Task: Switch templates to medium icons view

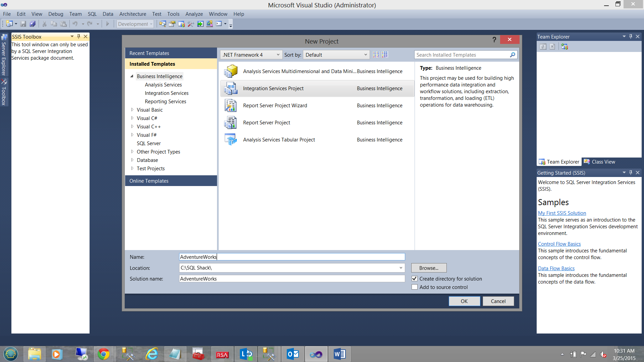Action: [x=385, y=55]
